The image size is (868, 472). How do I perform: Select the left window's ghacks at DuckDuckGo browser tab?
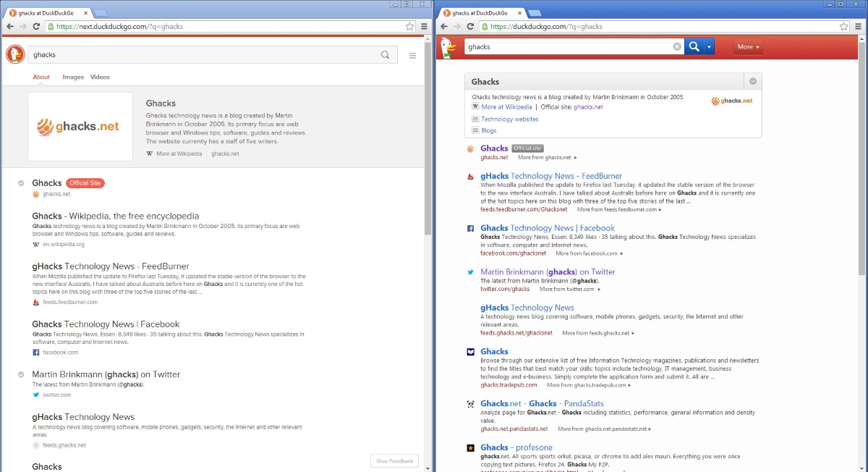(x=48, y=13)
